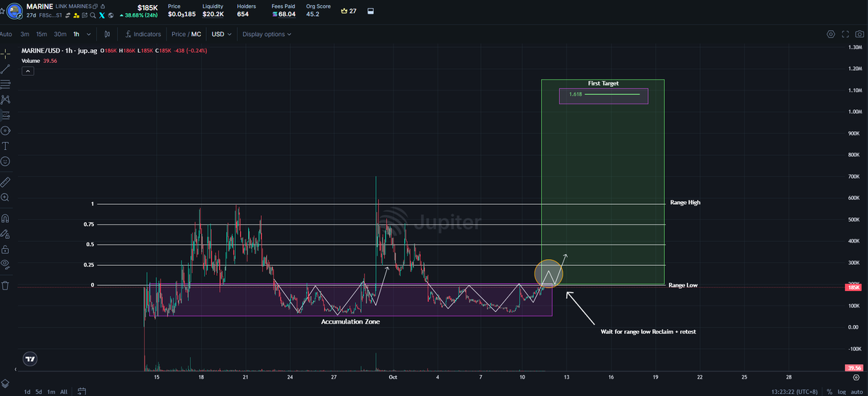
Task: Lock all drawing tools
Action: pyautogui.click(x=6, y=249)
